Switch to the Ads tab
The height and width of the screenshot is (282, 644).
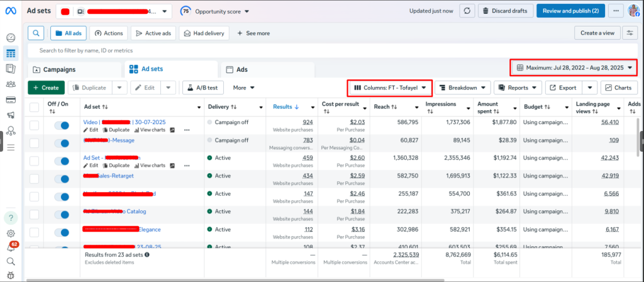(241, 69)
